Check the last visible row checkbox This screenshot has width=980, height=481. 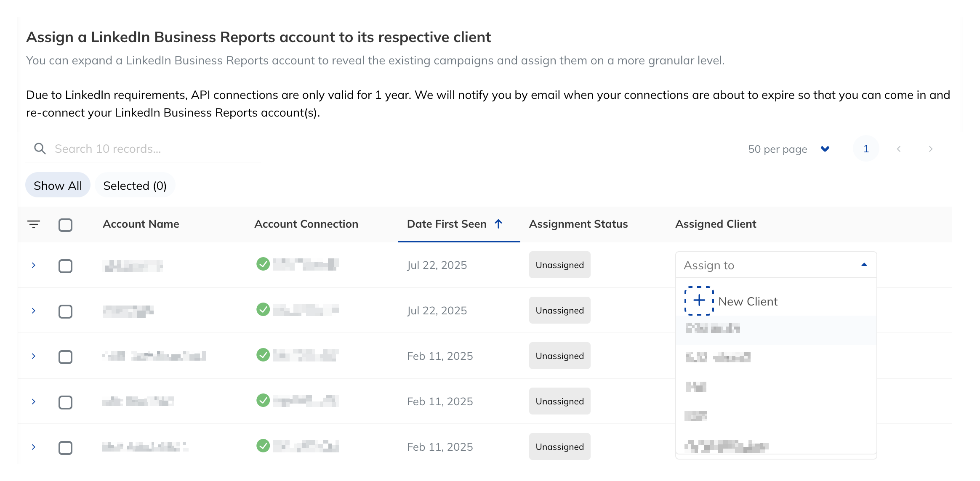click(65, 448)
